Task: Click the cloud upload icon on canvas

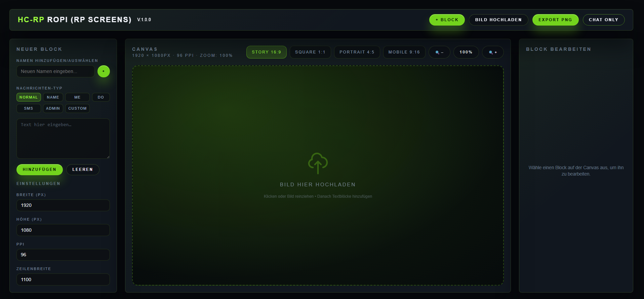Action: [x=318, y=163]
